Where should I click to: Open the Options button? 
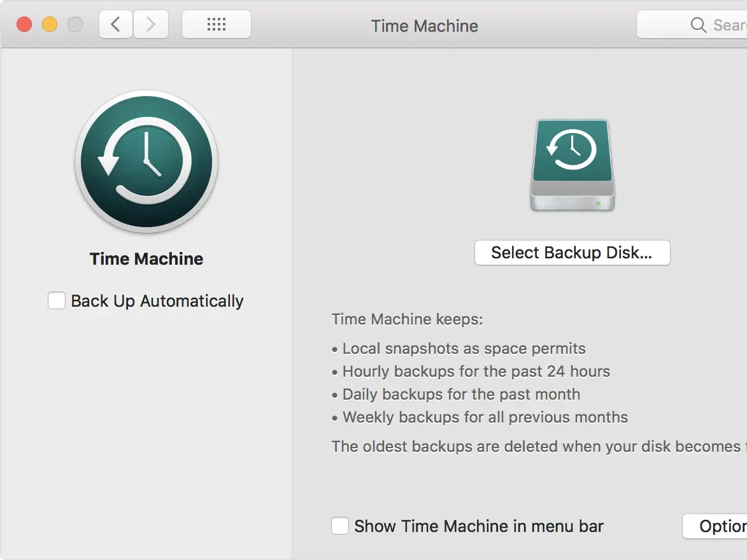[x=715, y=526]
